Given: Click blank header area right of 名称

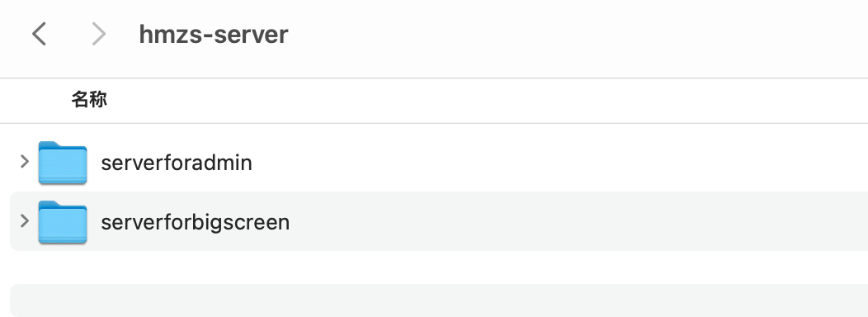Looking at the screenshot, I should 487,101.
